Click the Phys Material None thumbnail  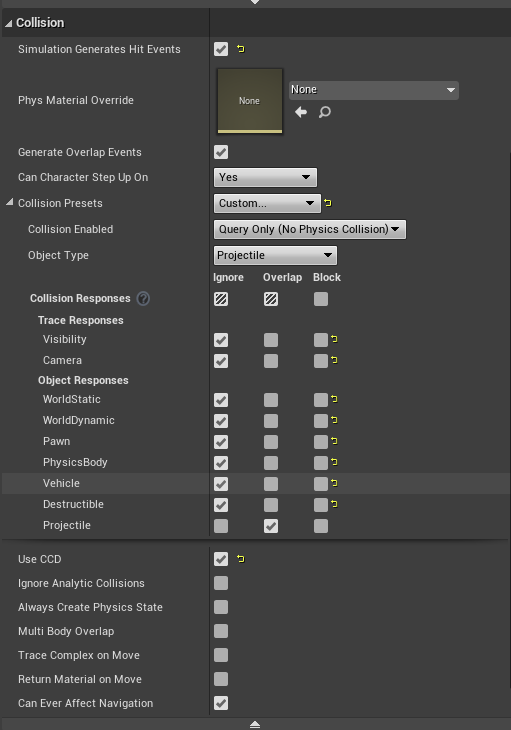[250, 101]
